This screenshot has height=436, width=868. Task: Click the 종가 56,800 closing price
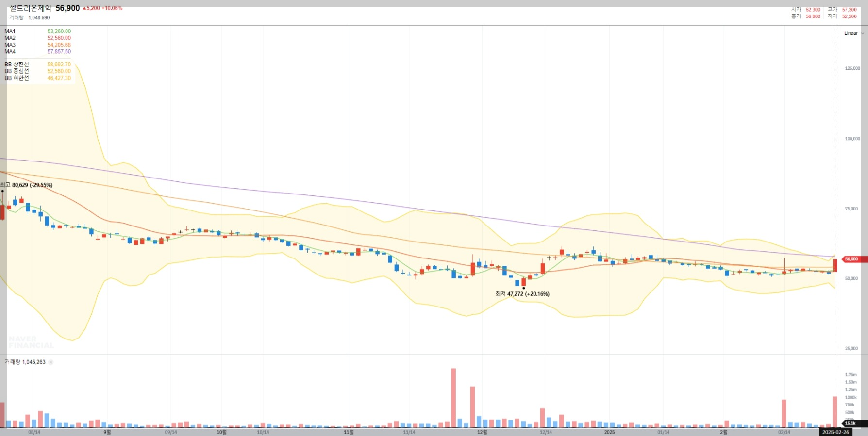(806, 16)
